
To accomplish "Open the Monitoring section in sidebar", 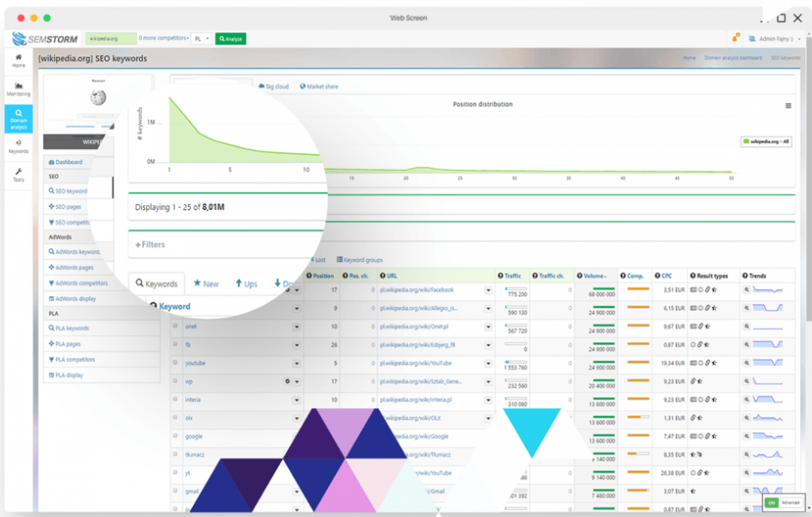I will pos(18,89).
